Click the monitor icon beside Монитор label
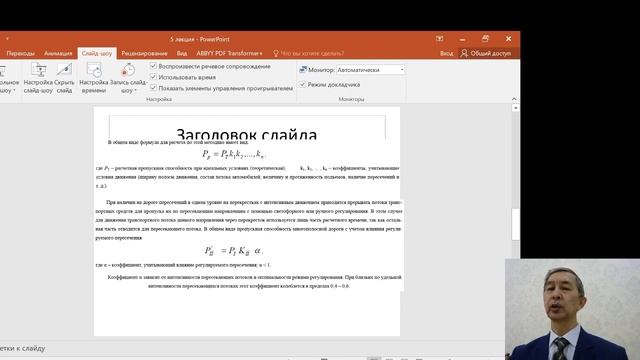 tap(303, 70)
